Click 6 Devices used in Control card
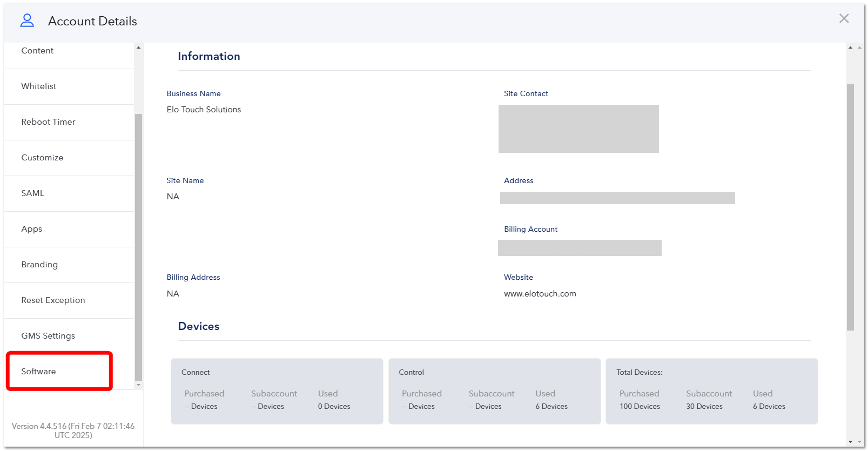Screen dimensions: 868x451 pos(551,407)
